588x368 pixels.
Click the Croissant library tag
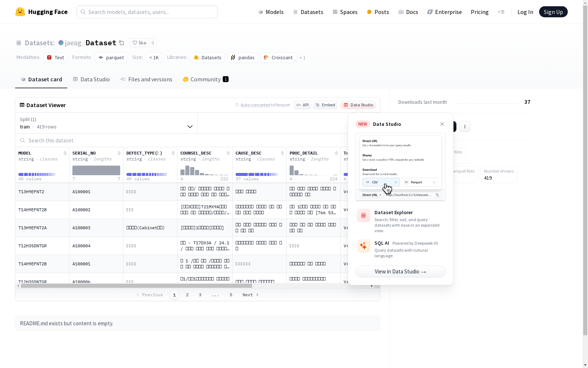[278, 57]
